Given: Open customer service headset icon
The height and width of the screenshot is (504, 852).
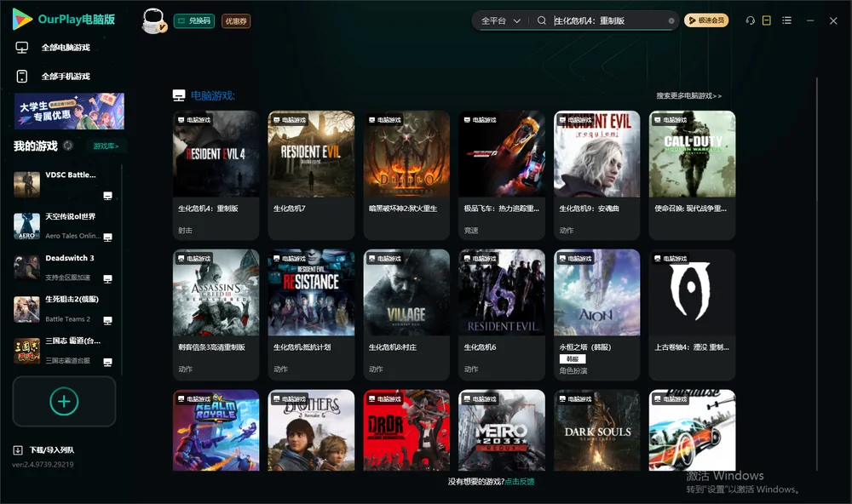Looking at the screenshot, I should coord(751,20).
